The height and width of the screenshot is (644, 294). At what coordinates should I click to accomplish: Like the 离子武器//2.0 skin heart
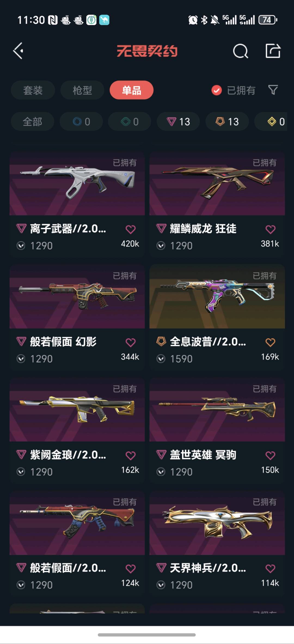point(130,229)
